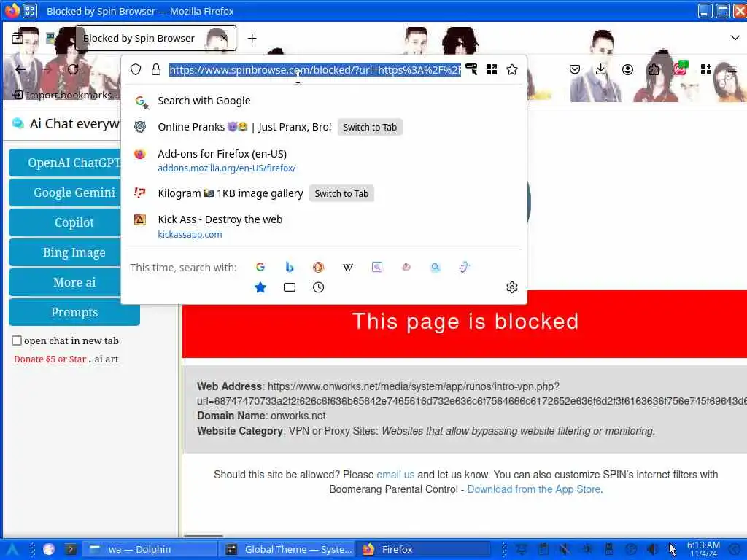Click the padlock site security icon

click(x=156, y=69)
